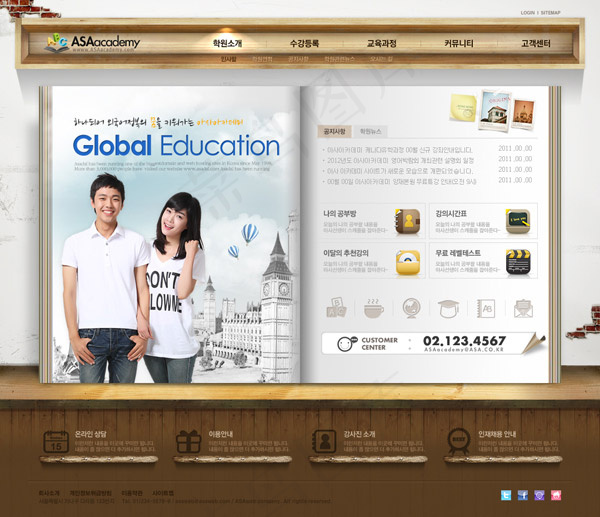Click the mail envelope icon
Viewport: 600px width, 517px height.
(523, 308)
